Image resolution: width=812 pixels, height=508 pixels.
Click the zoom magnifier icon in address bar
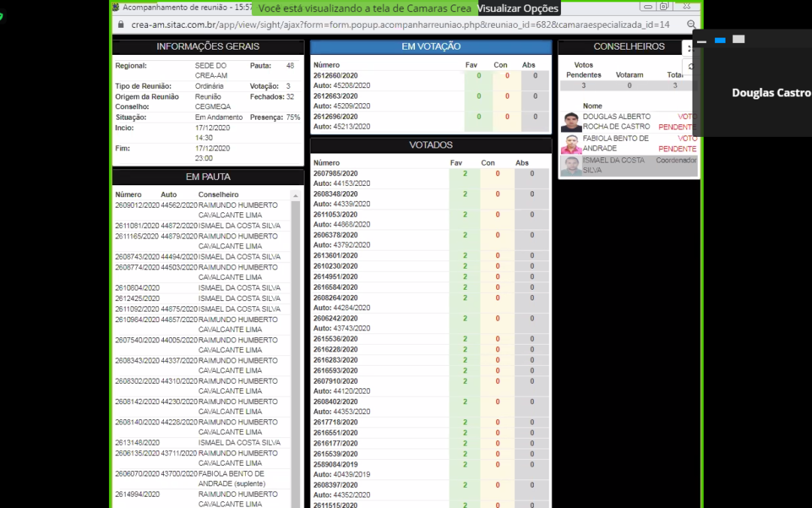[x=692, y=24]
